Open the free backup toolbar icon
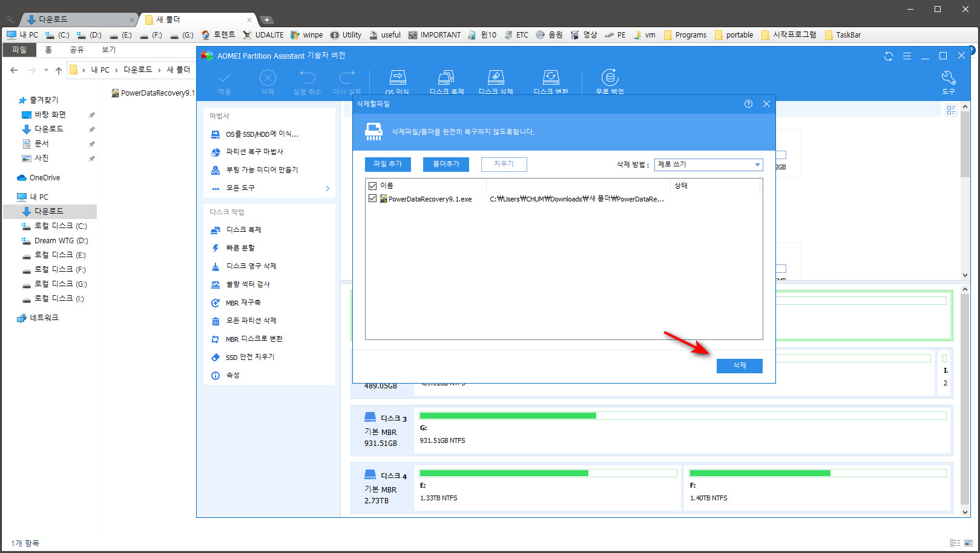The image size is (980, 553). pos(610,77)
